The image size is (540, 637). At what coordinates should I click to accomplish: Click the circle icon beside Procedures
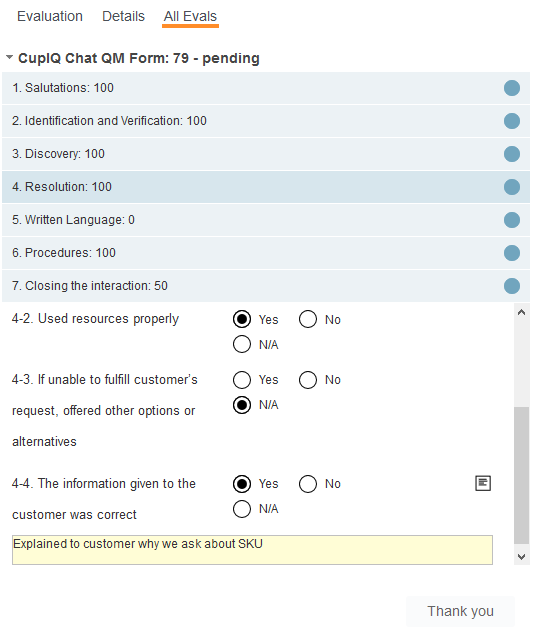pyautogui.click(x=512, y=253)
